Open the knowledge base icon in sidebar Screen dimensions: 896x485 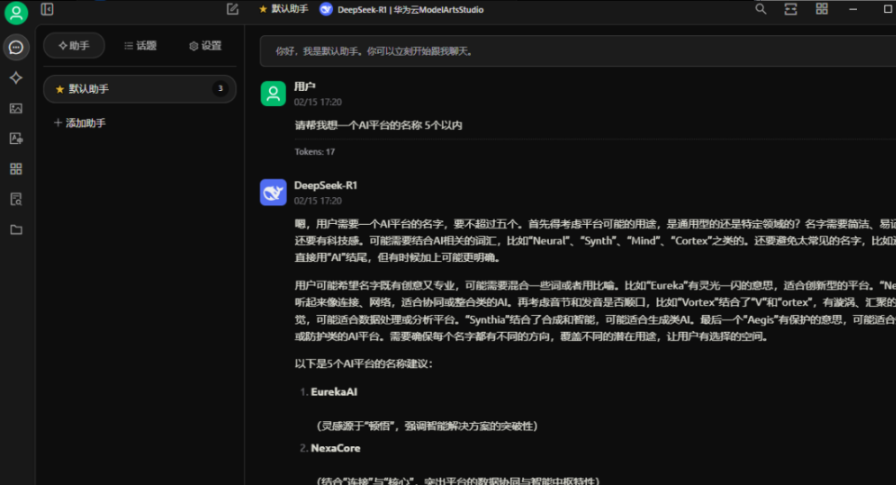(x=16, y=199)
